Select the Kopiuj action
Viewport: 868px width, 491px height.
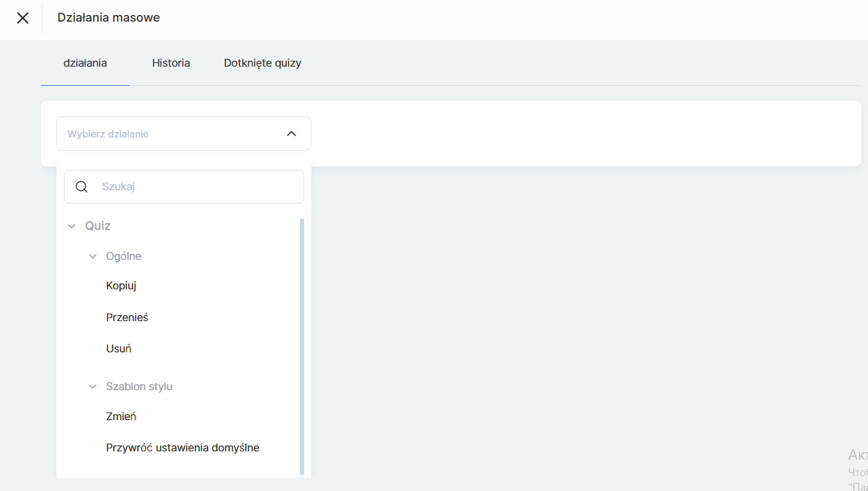[121, 286]
